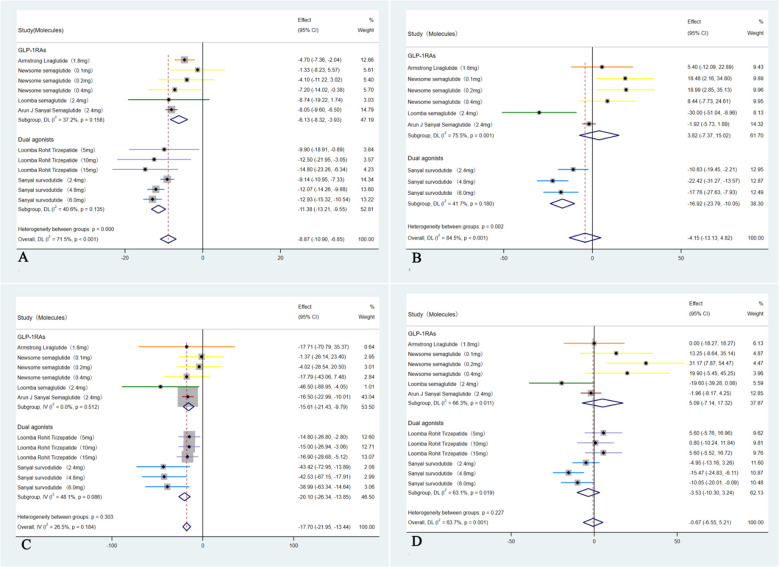Click the -100 axis tick in panel C
779x567 pixels.
[x=112, y=545]
